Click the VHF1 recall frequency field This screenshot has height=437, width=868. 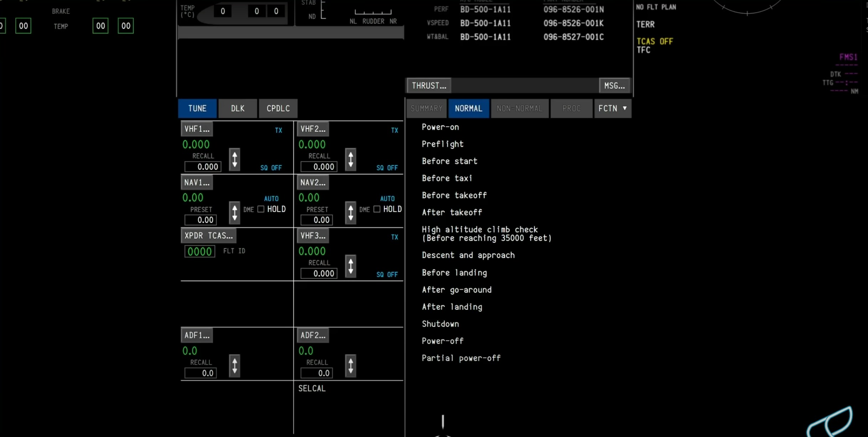[203, 167]
